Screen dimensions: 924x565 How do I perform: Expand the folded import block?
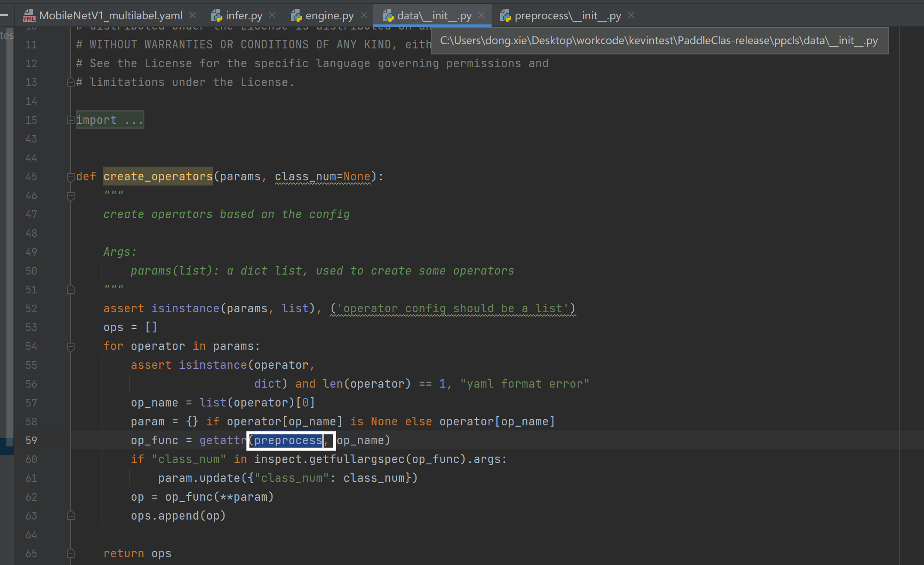71,120
